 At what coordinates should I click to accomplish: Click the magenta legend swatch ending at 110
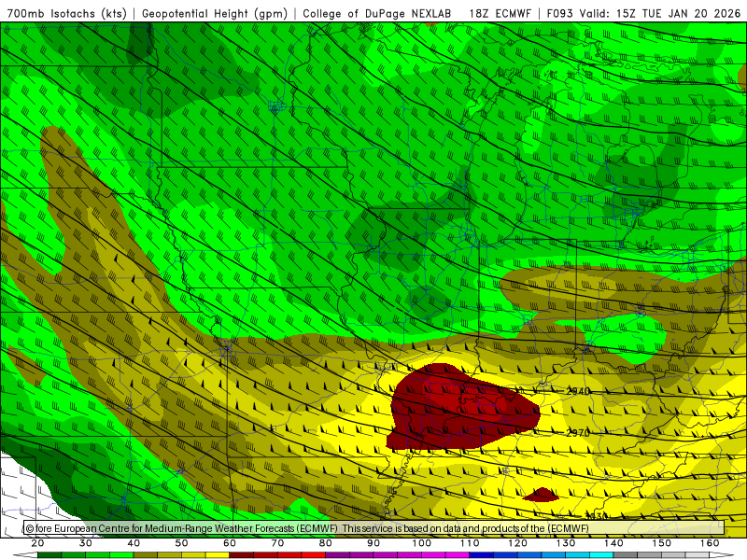coord(458,555)
